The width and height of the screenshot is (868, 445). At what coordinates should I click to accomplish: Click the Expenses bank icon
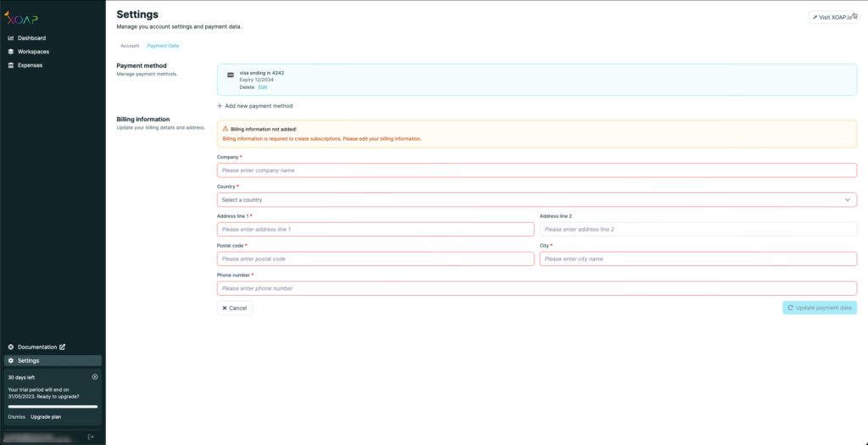11,64
